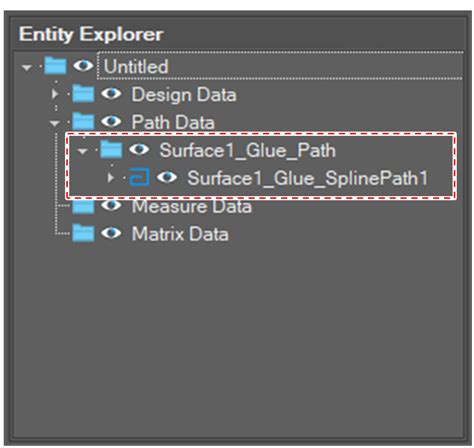Collapse the Path Data folder

coord(55,123)
